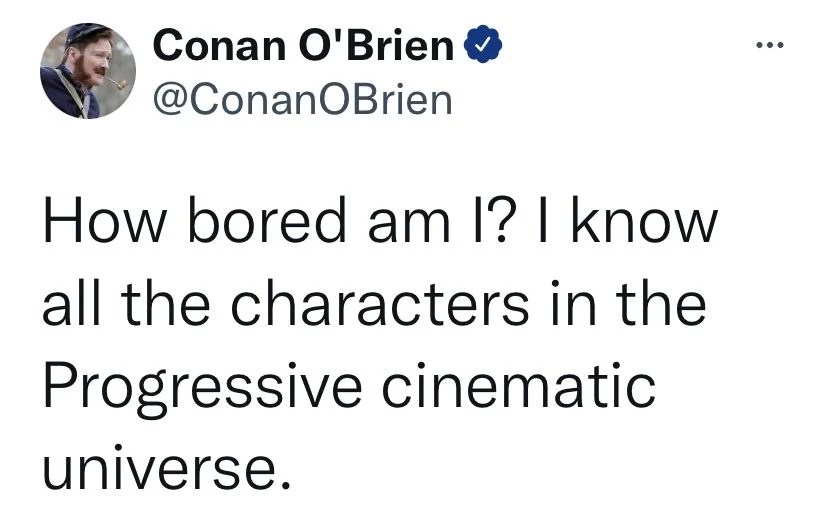Click the word "How" starting the tweet
The width and height of the screenshot is (828, 527).
click(91, 223)
